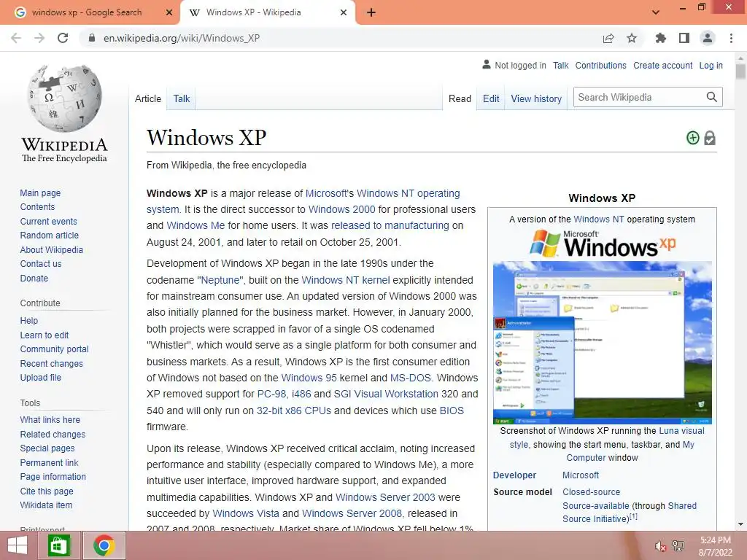Open the user Talk link at the top
The width and height of the screenshot is (747, 560).
pyautogui.click(x=560, y=65)
